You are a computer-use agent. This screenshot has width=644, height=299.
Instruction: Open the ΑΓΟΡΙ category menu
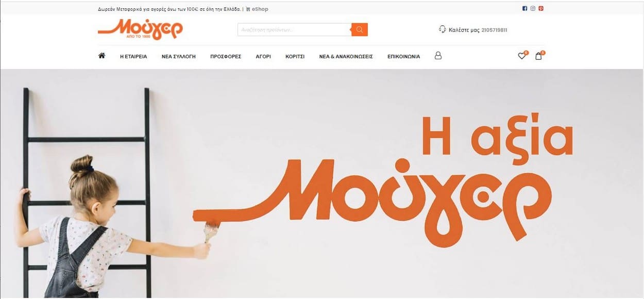263,57
